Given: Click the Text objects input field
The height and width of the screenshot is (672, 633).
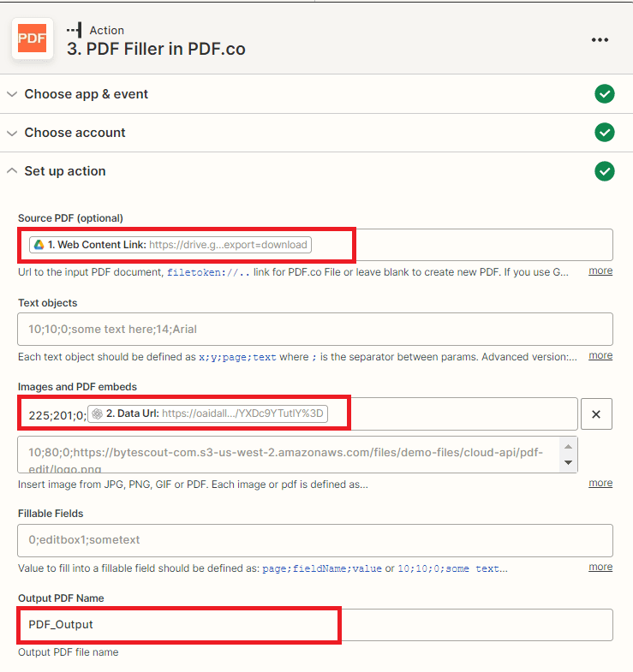Looking at the screenshot, I should [314, 329].
